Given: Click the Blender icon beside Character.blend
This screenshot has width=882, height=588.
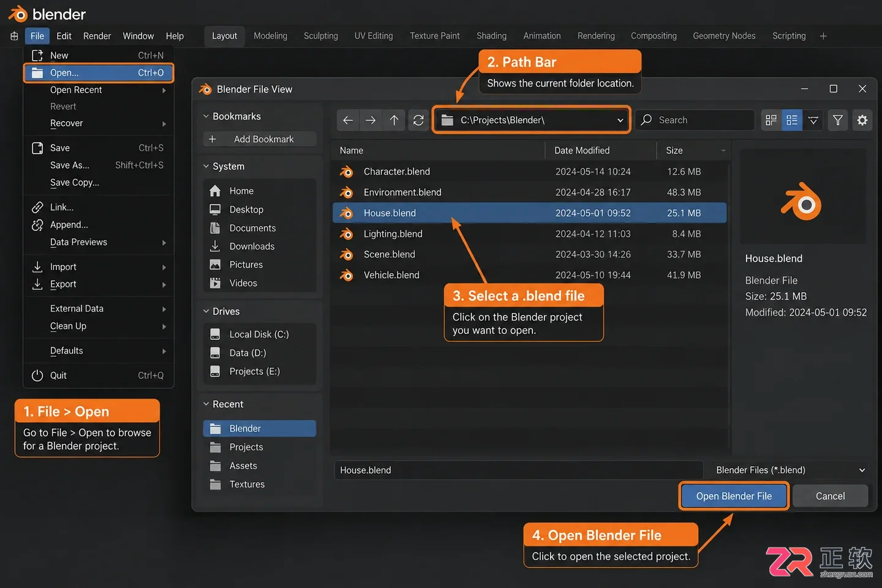Looking at the screenshot, I should click(347, 171).
